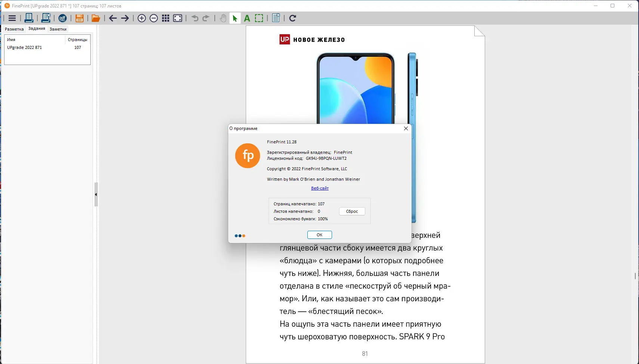Screen dimensions: 639x364
Task: Click the delete page icon
Action: point(276,18)
